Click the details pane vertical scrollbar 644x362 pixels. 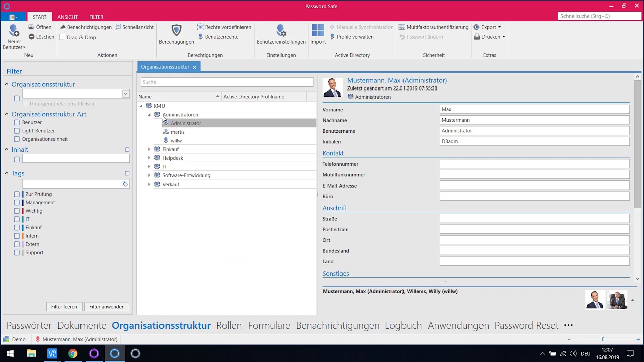tap(637, 143)
